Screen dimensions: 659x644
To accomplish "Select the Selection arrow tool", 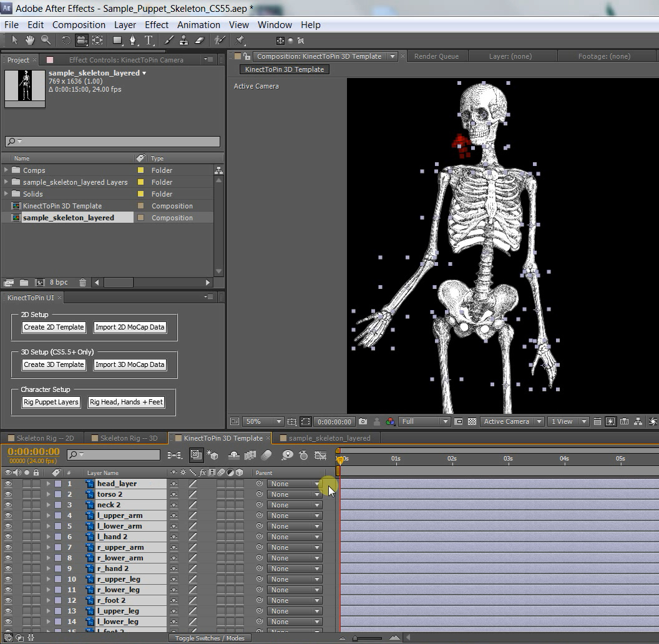I will [x=15, y=41].
